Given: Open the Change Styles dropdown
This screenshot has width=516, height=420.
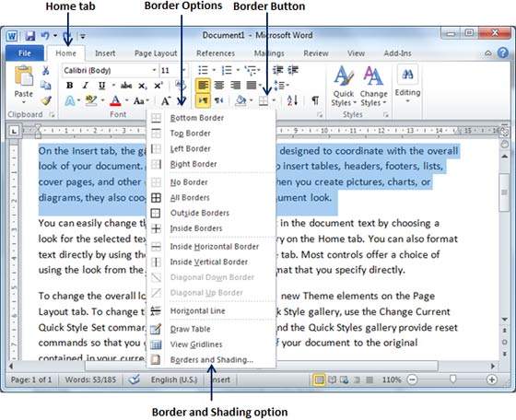Looking at the screenshot, I should 373,87.
